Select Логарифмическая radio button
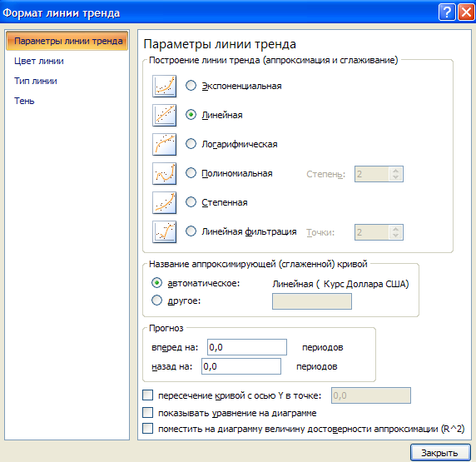 pyautogui.click(x=191, y=144)
